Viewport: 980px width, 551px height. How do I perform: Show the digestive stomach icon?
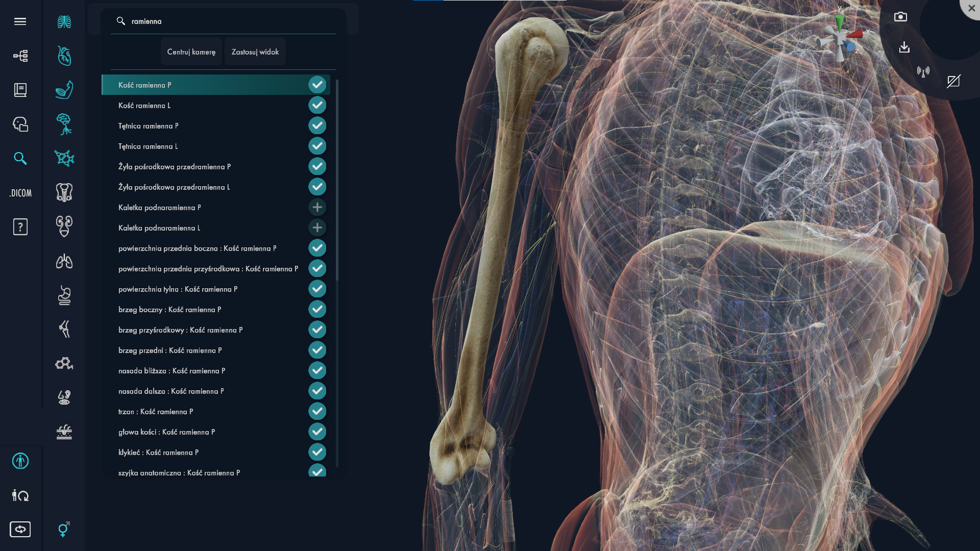tap(64, 295)
